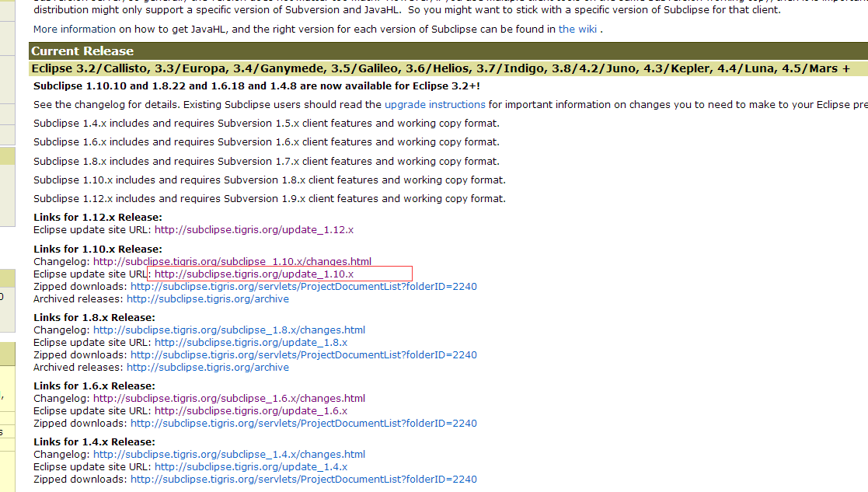Click the Current Release heading

(x=82, y=51)
